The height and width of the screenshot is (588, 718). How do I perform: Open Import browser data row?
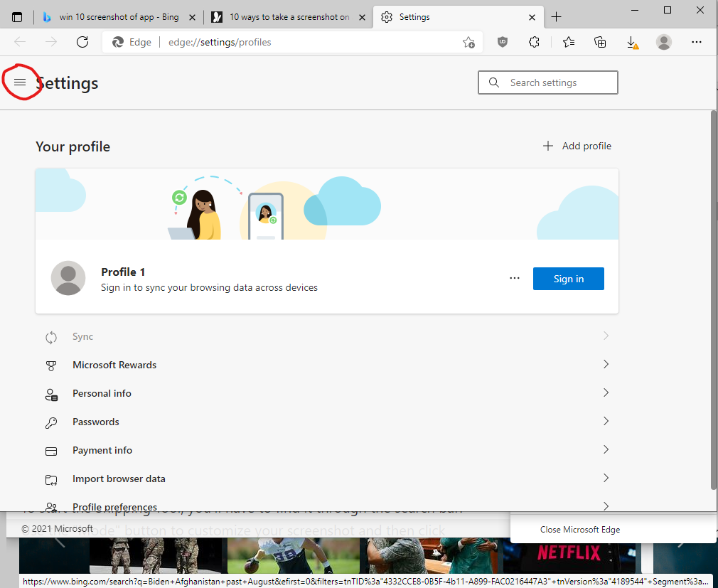point(327,479)
